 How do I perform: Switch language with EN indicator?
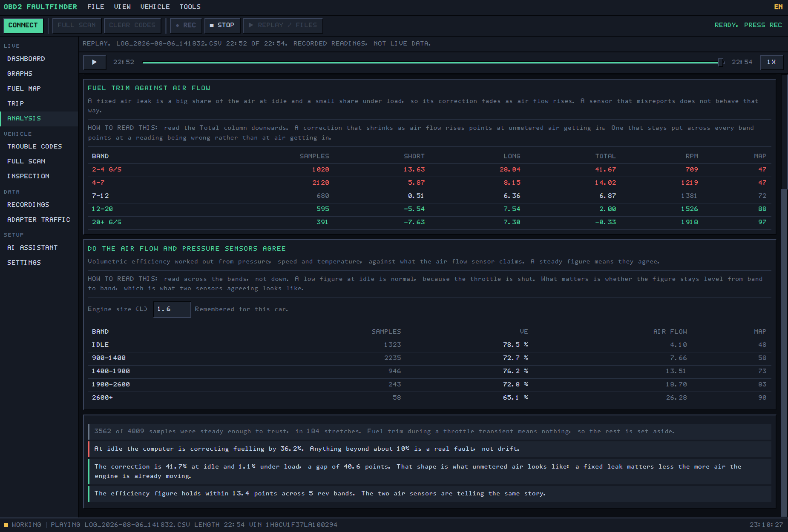[x=778, y=7]
